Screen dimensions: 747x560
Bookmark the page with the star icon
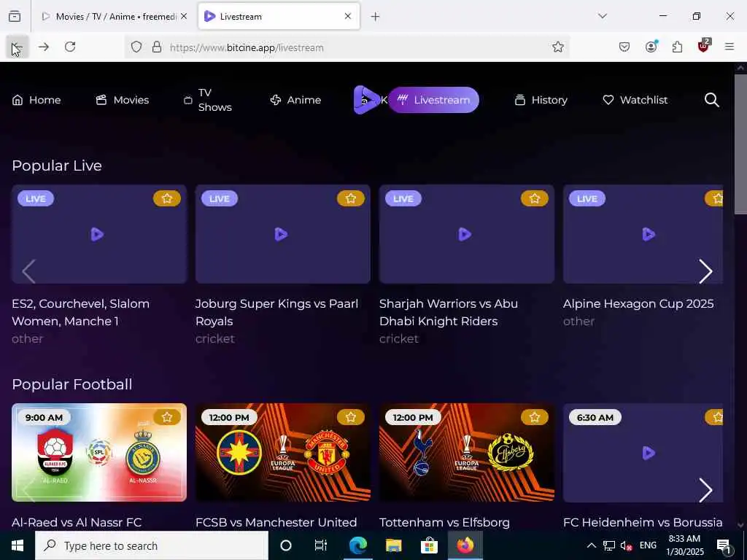(558, 47)
